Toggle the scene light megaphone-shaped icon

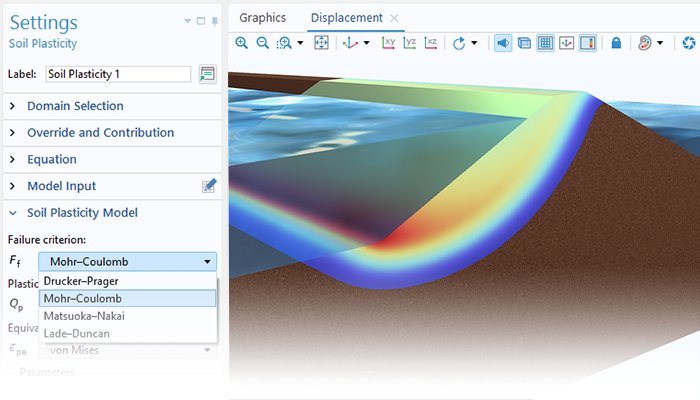point(503,43)
